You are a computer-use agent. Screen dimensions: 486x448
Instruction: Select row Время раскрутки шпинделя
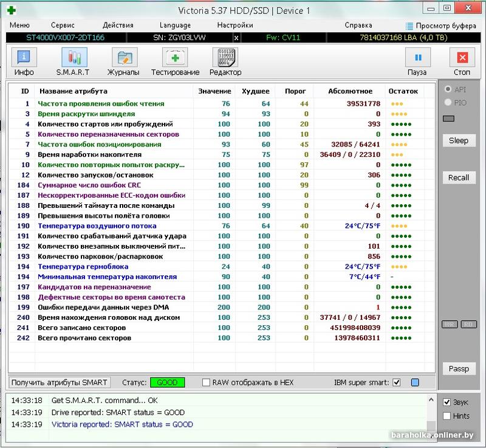(222, 114)
